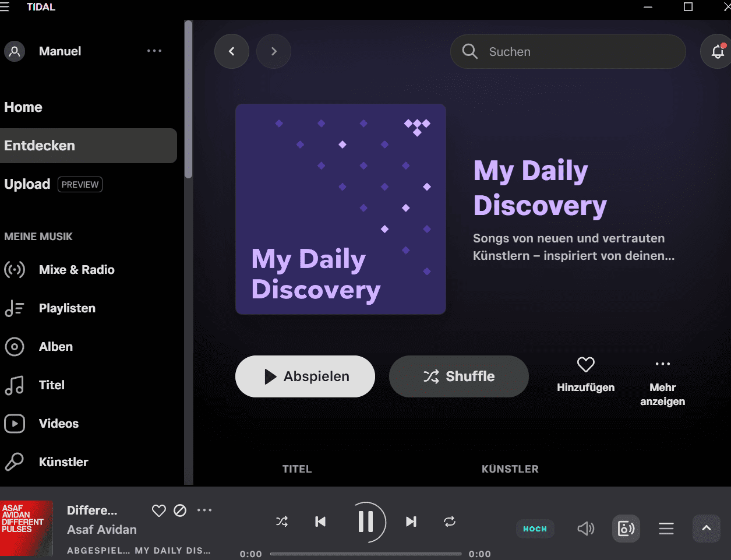731x560 pixels.
Task: Open Upload preview section
Action: tap(53, 184)
